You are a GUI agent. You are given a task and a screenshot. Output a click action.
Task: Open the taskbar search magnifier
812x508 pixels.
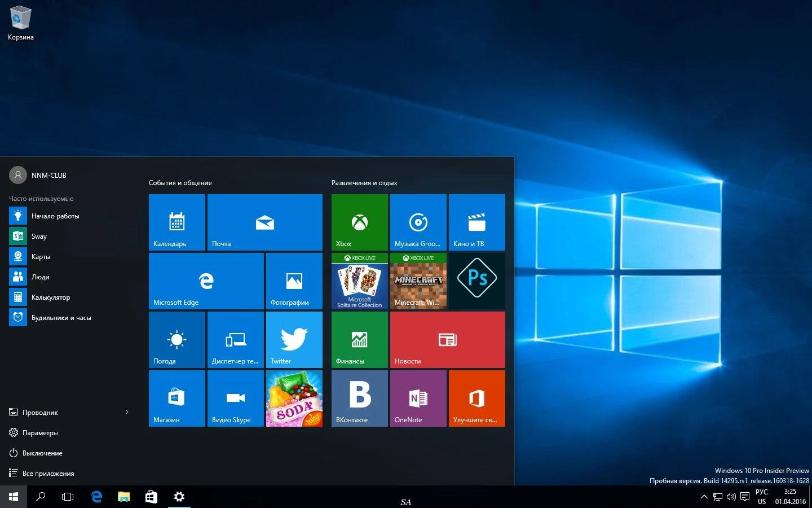click(41, 497)
